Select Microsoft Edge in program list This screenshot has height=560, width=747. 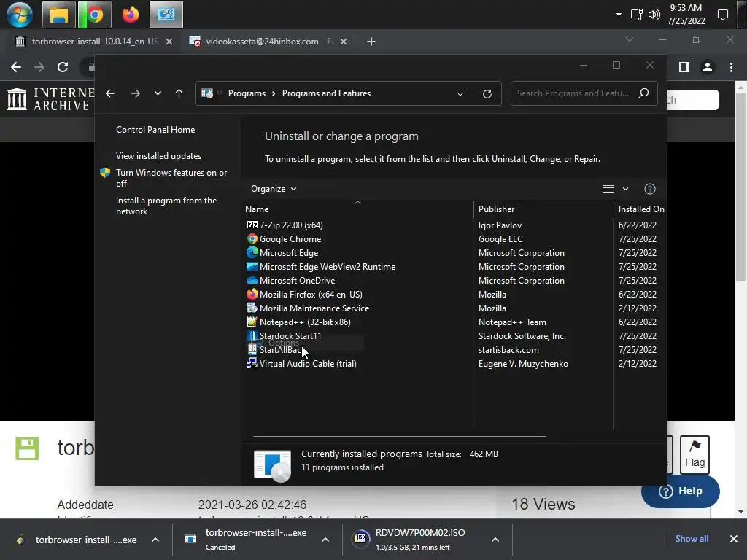(x=289, y=252)
